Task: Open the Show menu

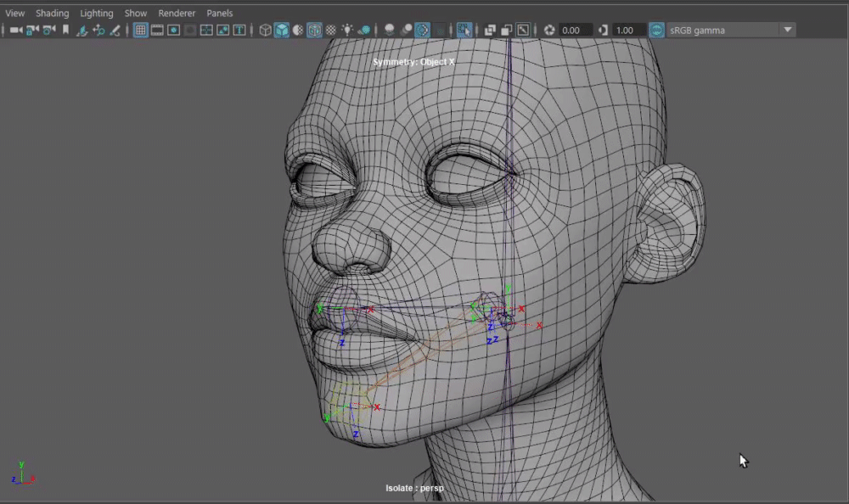Action: pyautogui.click(x=135, y=13)
